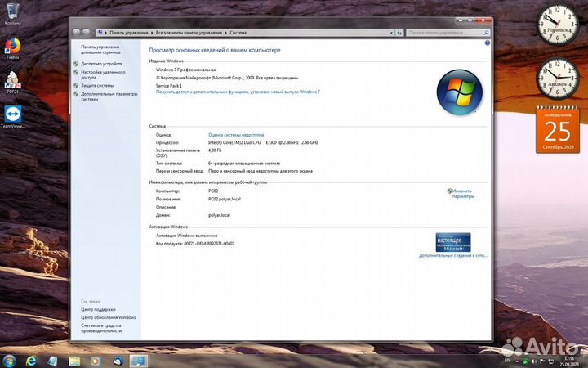Open Дополнительные сведения в сети link
The height and width of the screenshot is (368, 588).
click(x=452, y=255)
